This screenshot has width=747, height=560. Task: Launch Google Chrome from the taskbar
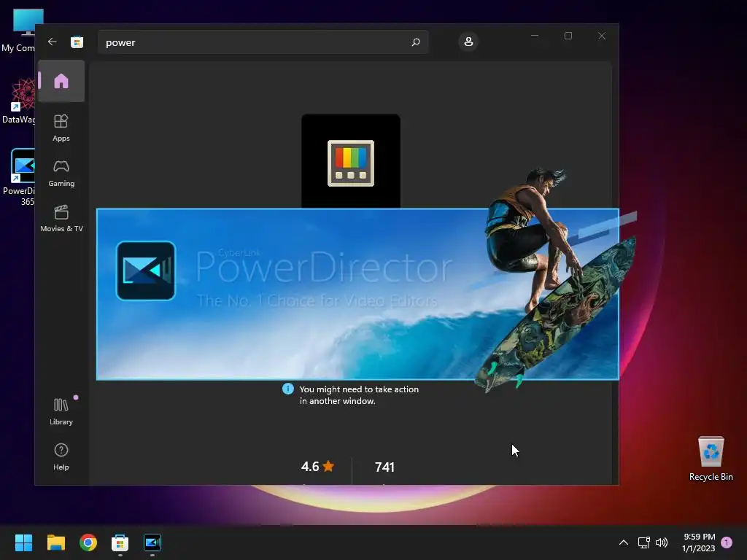[x=88, y=542]
